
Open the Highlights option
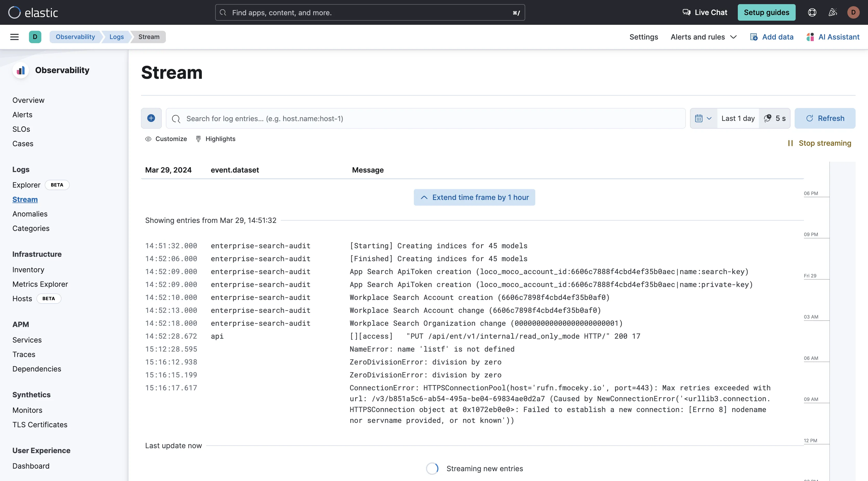pyautogui.click(x=216, y=139)
